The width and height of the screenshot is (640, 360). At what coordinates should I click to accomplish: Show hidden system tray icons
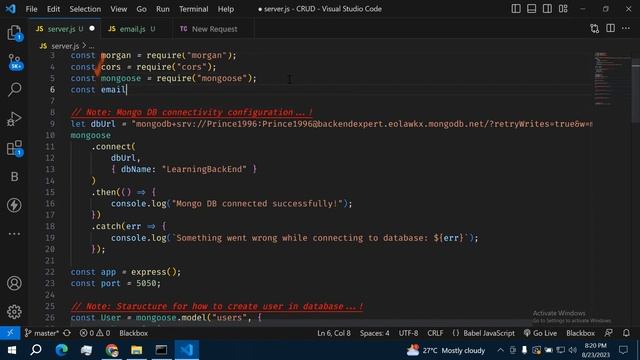click(x=500, y=350)
